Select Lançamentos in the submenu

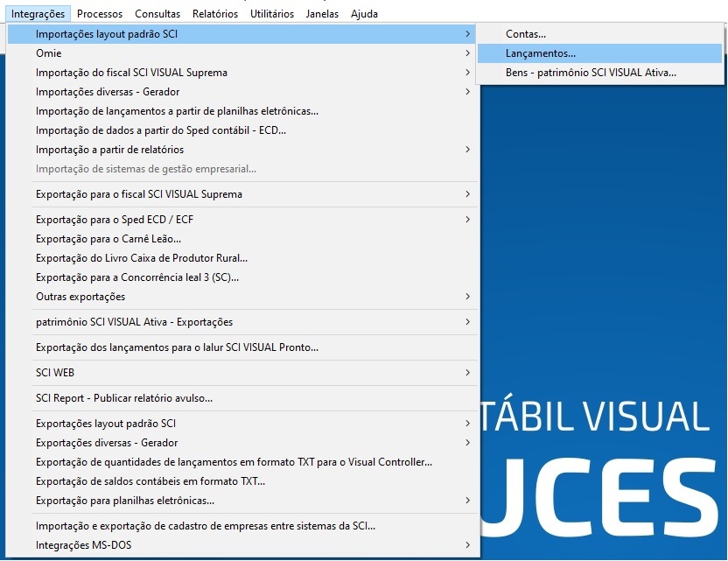click(541, 53)
